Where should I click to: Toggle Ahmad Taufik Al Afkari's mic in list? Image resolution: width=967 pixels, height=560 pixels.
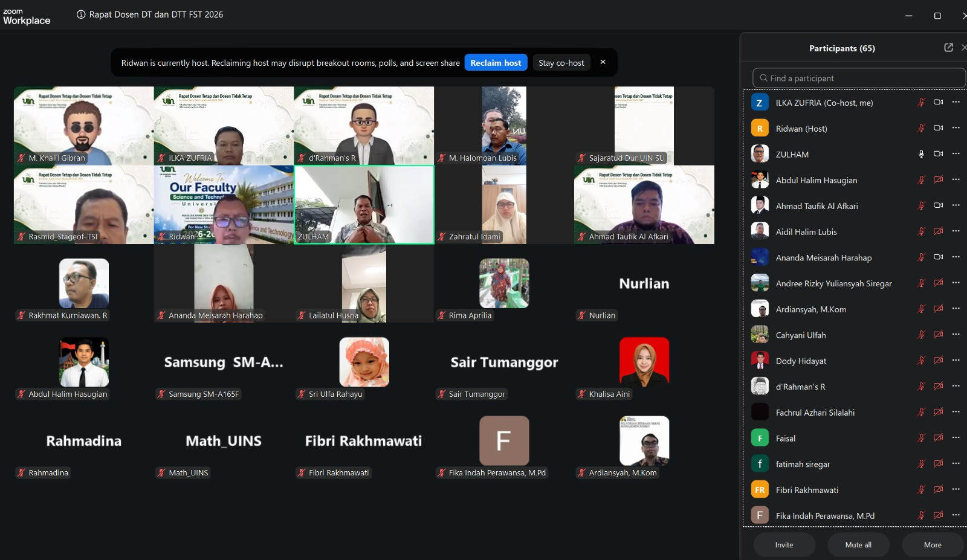click(921, 206)
